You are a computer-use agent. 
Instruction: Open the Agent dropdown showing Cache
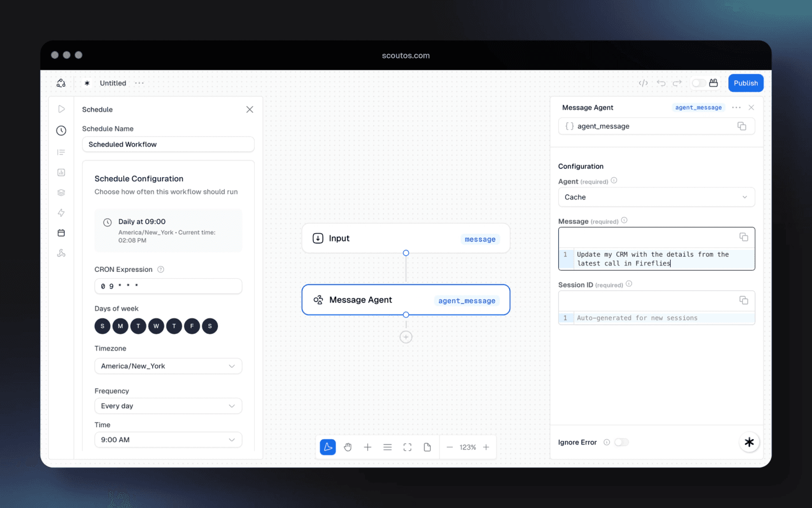[x=656, y=197]
